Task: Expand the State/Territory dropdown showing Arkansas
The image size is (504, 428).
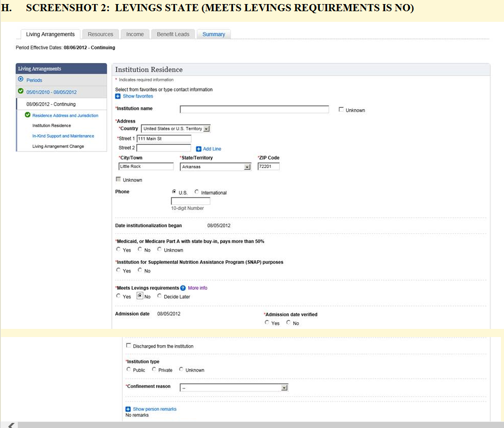Action: click(247, 167)
